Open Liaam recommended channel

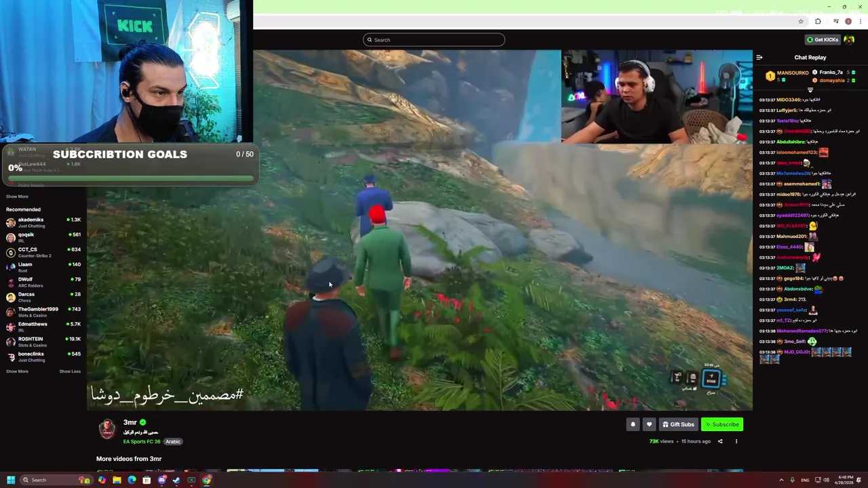tap(43, 267)
